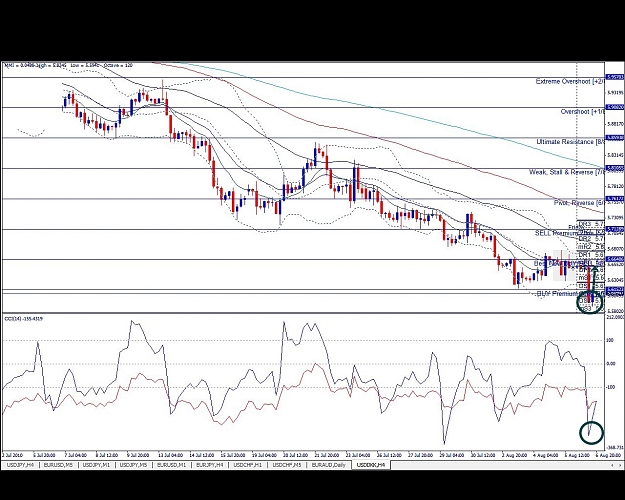
Task: Switch to the USDJPY,H4 chart tab
Action: point(20,465)
